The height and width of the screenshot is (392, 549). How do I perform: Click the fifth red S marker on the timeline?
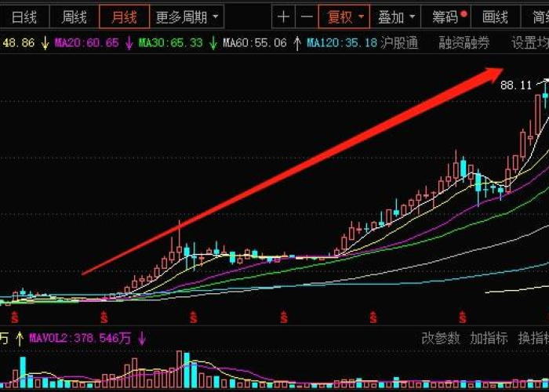(373, 317)
